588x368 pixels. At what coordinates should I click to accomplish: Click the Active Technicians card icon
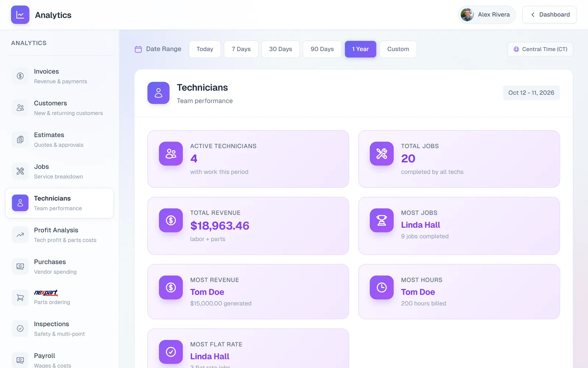[x=171, y=153]
